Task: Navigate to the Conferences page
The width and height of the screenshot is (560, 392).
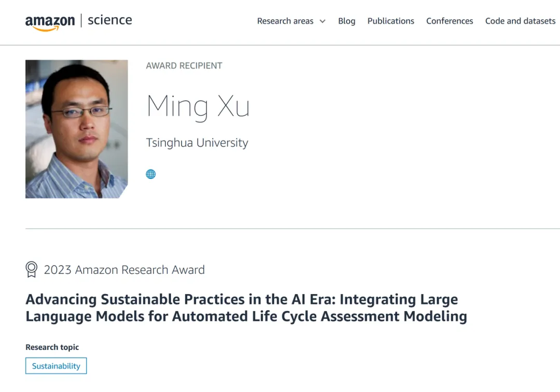Action: tap(450, 21)
